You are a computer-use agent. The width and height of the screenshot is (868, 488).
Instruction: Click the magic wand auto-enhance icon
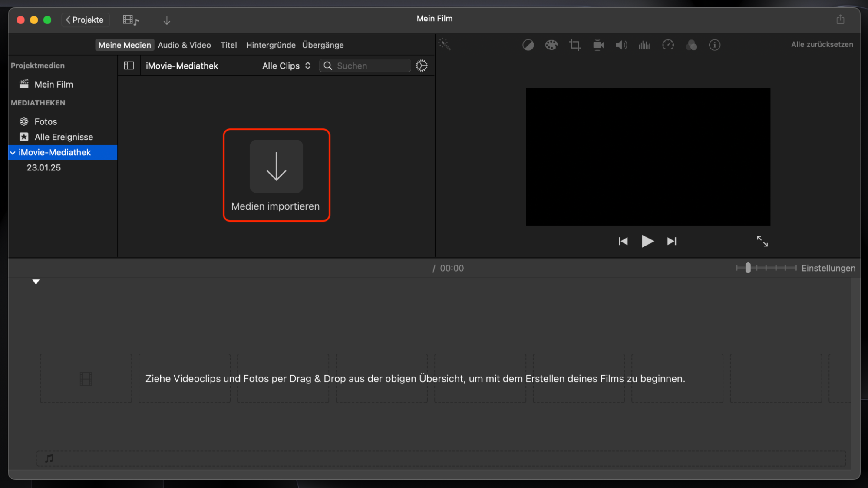[x=445, y=44]
